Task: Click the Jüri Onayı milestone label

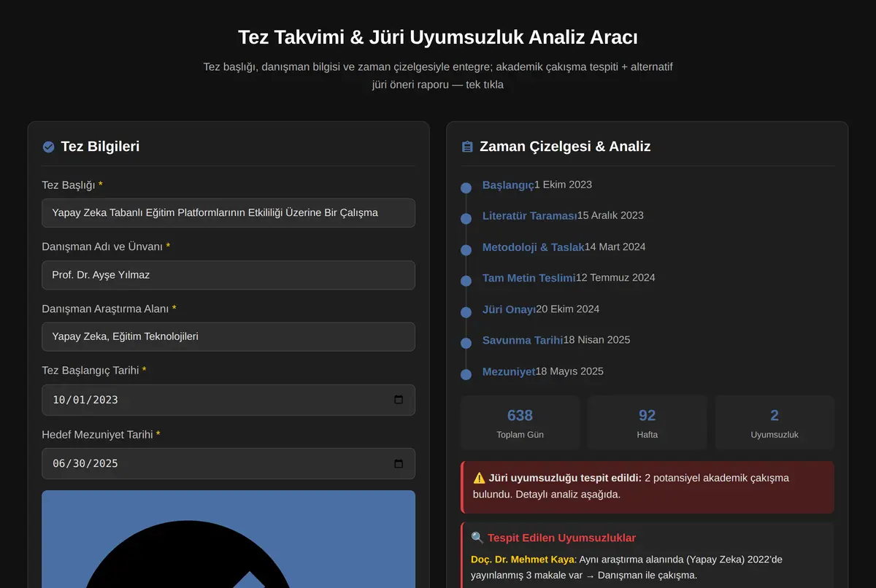Action: [x=509, y=309]
